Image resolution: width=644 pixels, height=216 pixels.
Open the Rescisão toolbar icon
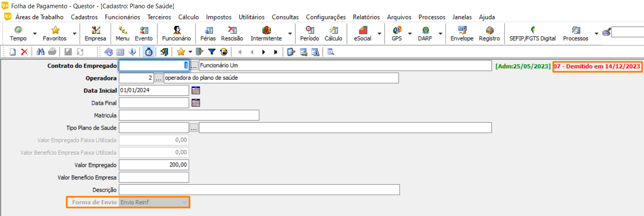(x=232, y=34)
